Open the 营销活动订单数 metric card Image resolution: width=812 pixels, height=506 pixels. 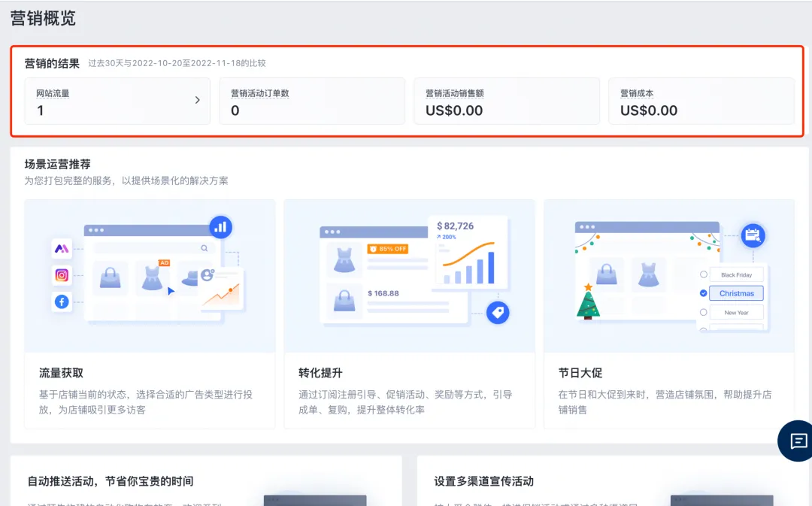312,101
